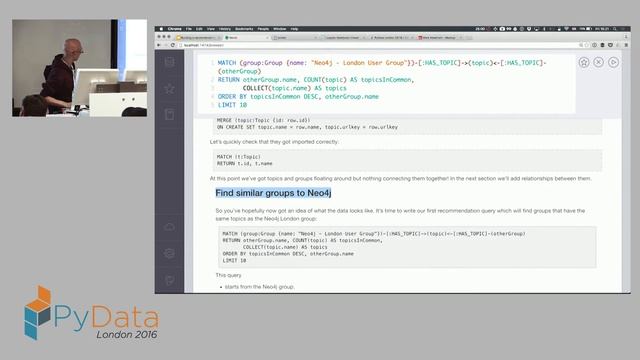Reload the page in Chrome
Screen dimensions: 640x360
pyautogui.click(x=173, y=45)
